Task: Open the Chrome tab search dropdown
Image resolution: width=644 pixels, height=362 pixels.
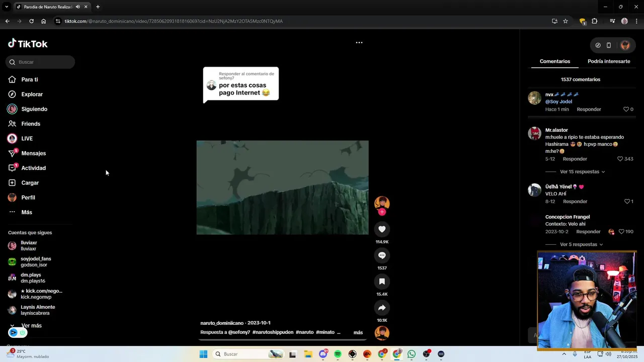Action: 7,7
